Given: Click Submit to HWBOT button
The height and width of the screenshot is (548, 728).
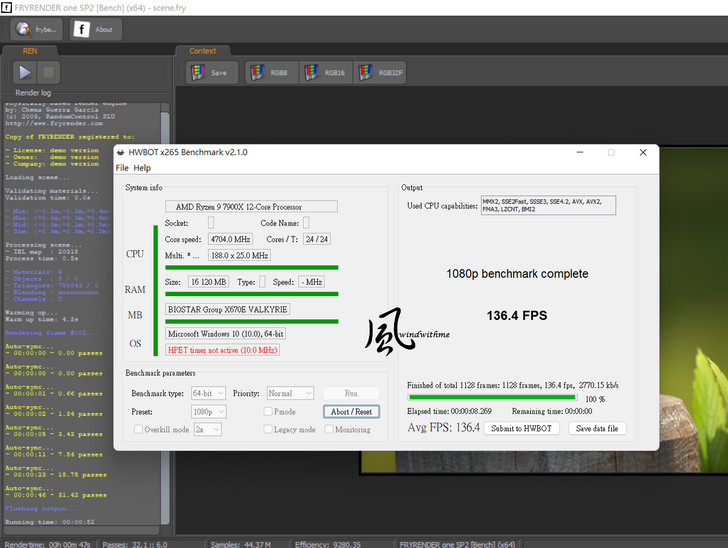Looking at the screenshot, I should click(x=521, y=428).
